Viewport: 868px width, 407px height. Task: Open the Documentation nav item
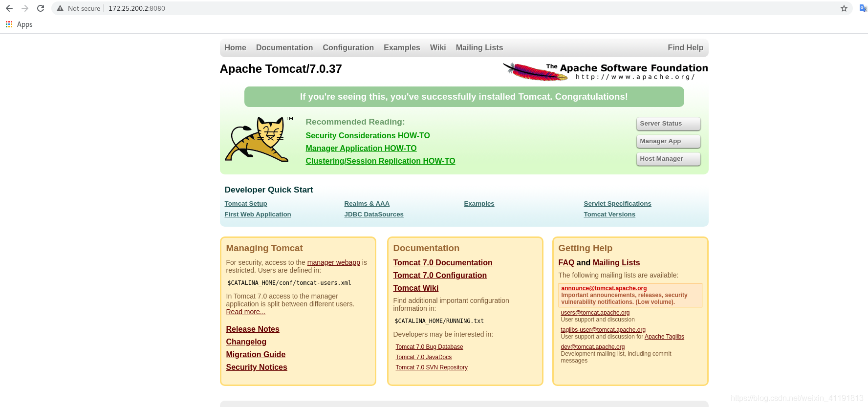pos(284,47)
